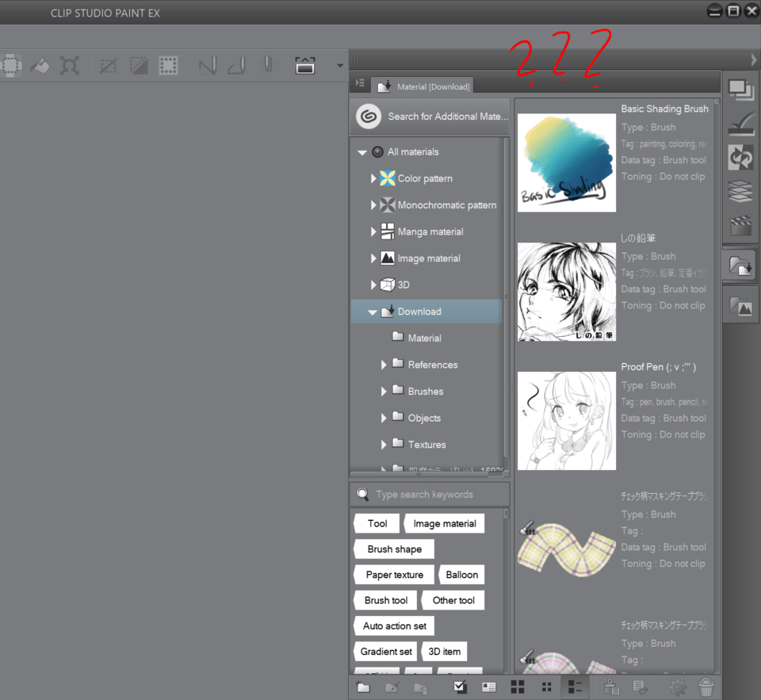Image resolution: width=761 pixels, height=700 pixels.
Task: Click the Gradient set tag
Action: pyautogui.click(x=386, y=652)
